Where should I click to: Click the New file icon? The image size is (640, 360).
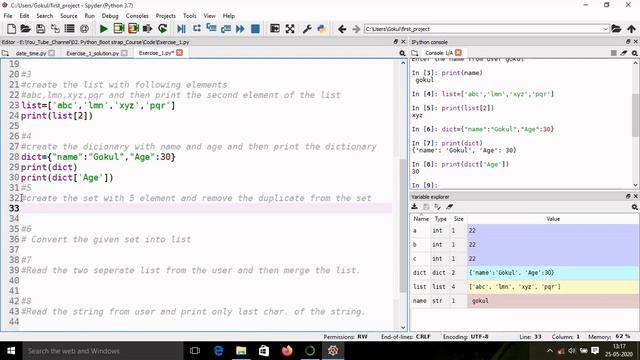[x=11, y=29]
